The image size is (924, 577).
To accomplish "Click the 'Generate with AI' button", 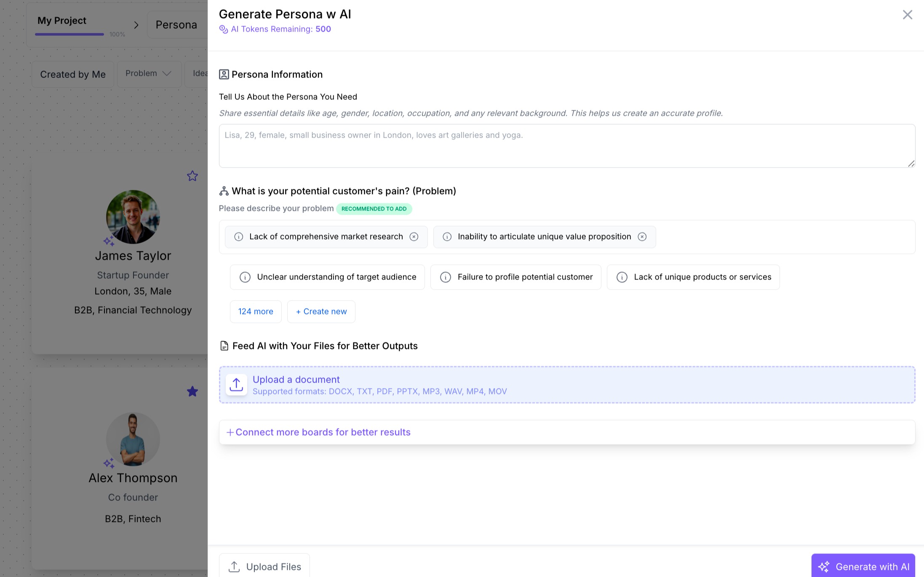I will pos(863,566).
